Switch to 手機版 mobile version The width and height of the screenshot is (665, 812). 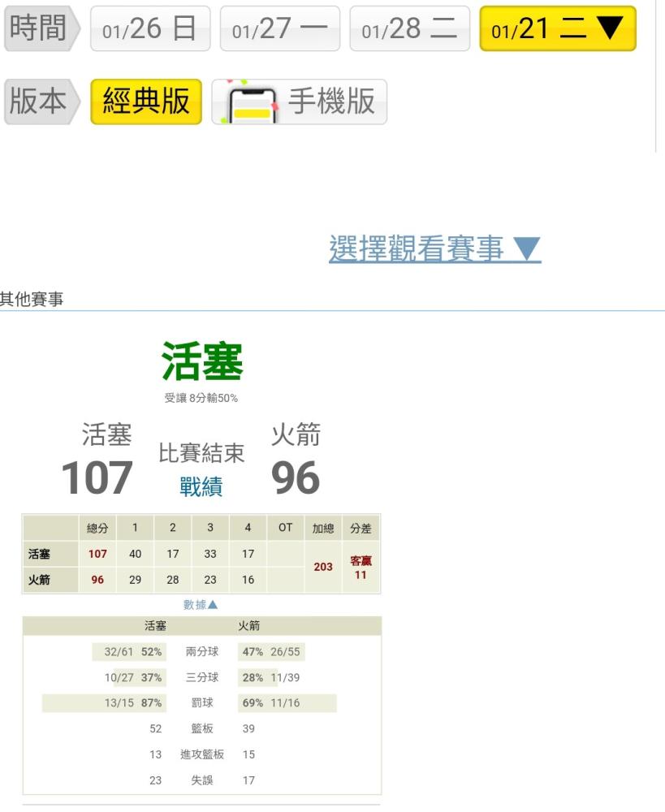coord(300,101)
